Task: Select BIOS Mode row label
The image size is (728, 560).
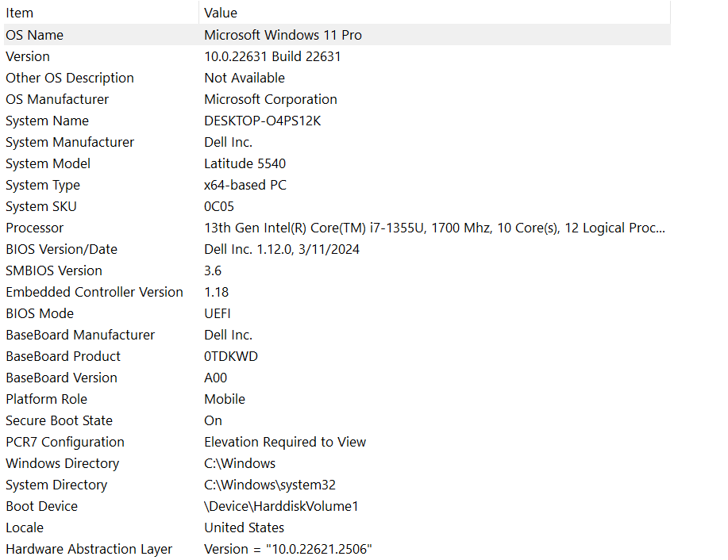Action: [x=40, y=313]
